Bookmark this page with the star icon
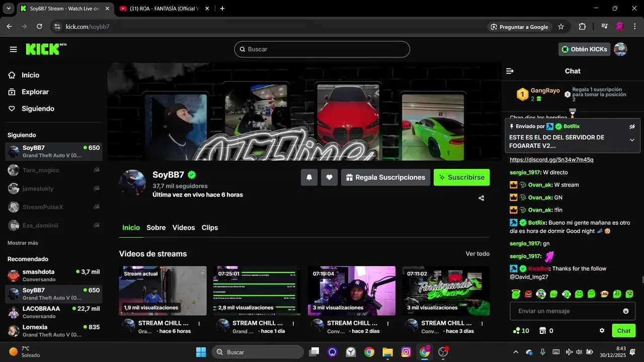 point(561,27)
